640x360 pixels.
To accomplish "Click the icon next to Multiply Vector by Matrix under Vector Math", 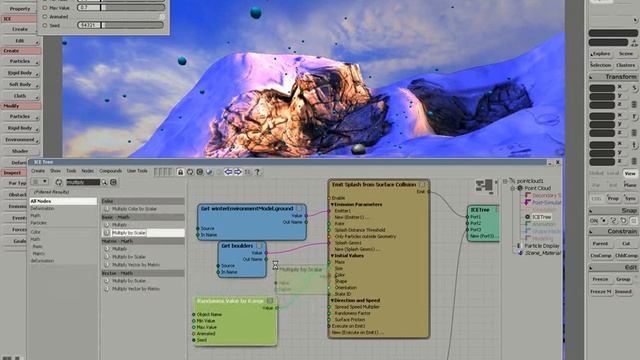I will [107, 289].
